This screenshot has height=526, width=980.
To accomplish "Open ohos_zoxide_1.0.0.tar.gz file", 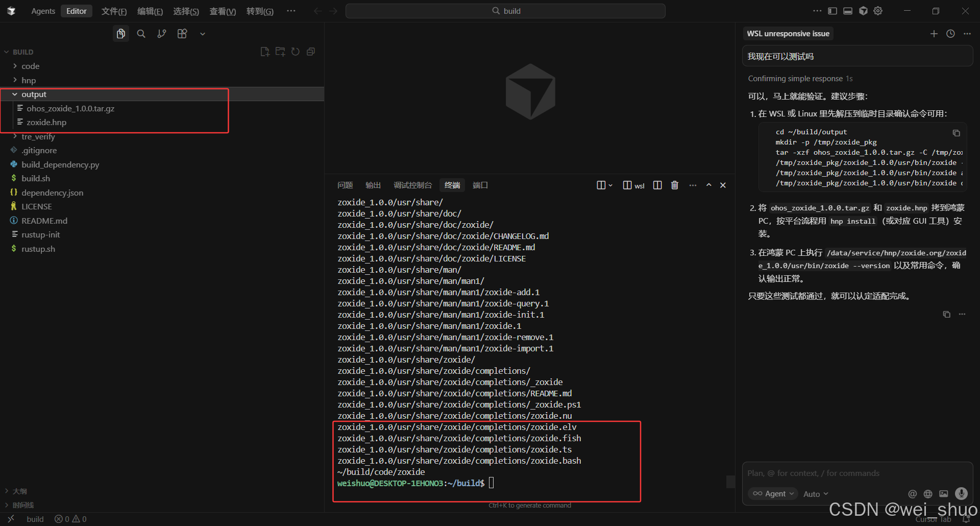I will 70,109.
